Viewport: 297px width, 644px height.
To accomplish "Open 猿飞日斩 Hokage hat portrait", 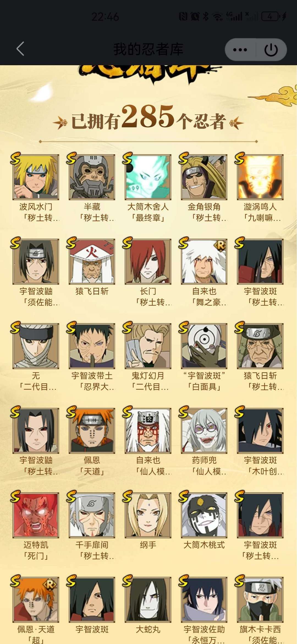I will tap(92, 262).
